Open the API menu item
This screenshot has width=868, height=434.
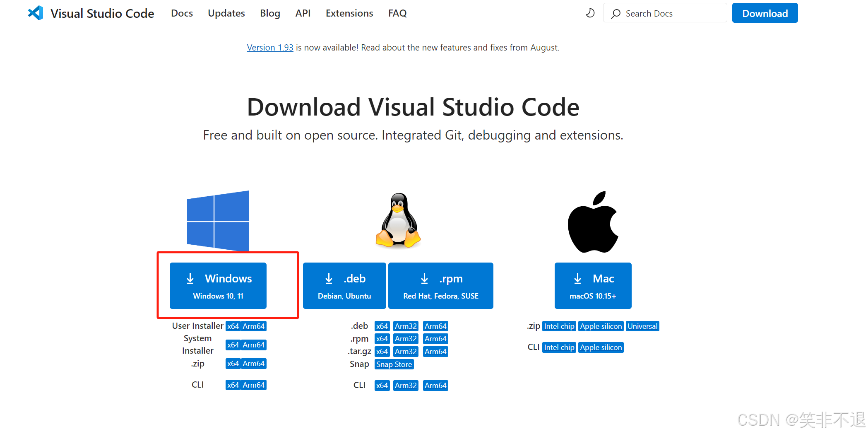point(303,13)
